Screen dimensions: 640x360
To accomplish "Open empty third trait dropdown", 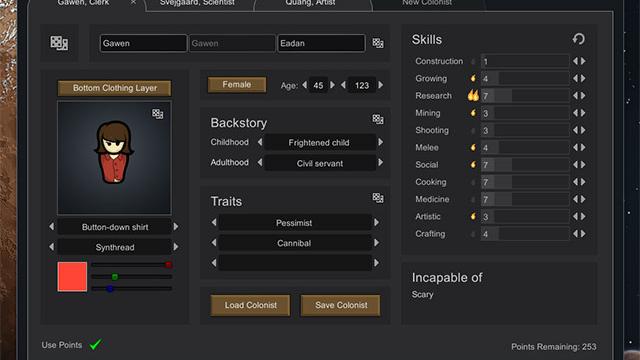I will pos(294,263).
